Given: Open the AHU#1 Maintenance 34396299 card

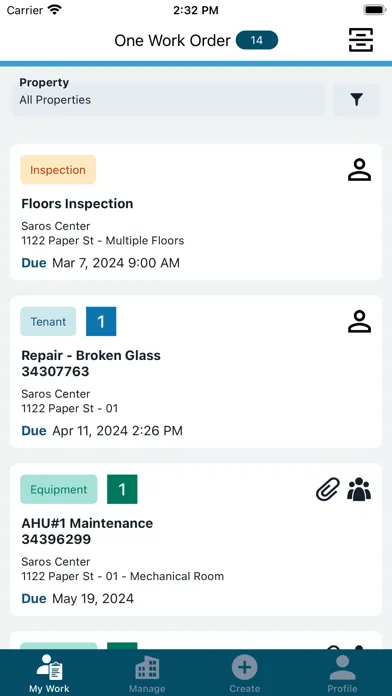Looking at the screenshot, I should (x=196, y=539).
